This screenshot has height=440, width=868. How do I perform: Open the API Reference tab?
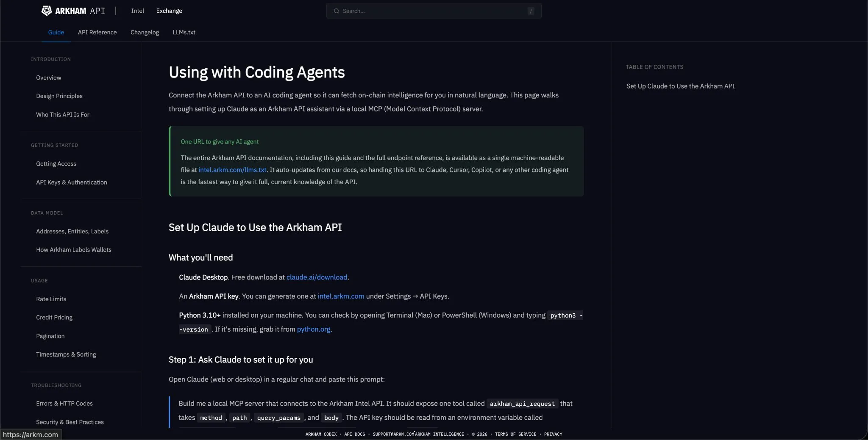coord(97,32)
